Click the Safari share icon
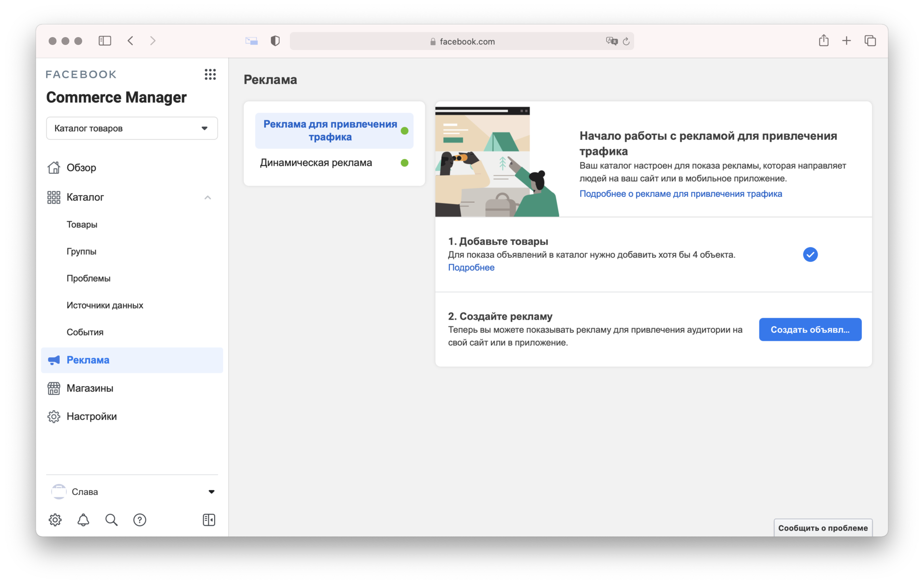Image resolution: width=924 pixels, height=584 pixels. click(823, 41)
